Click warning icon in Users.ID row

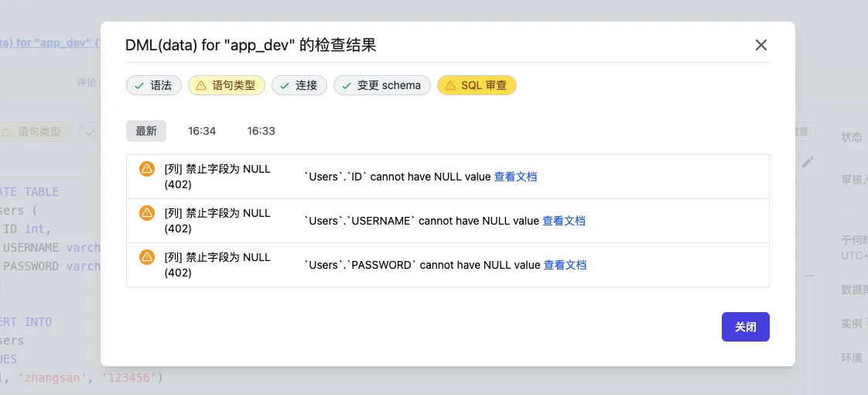pyautogui.click(x=147, y=169)
